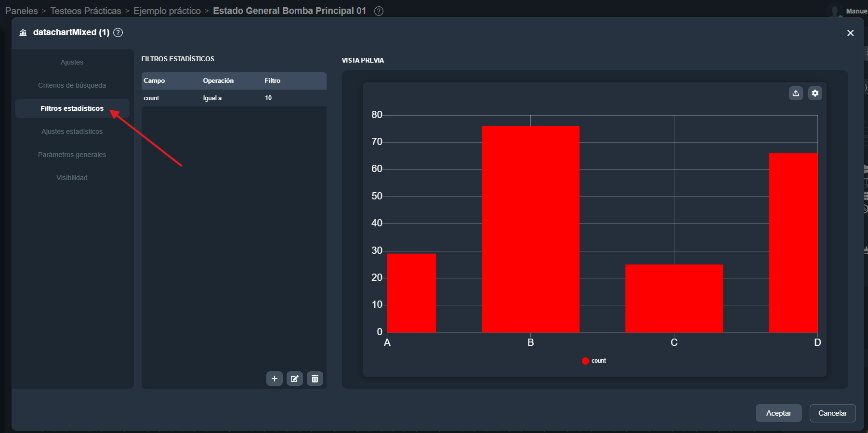Select the count filter row

[234, 98]
